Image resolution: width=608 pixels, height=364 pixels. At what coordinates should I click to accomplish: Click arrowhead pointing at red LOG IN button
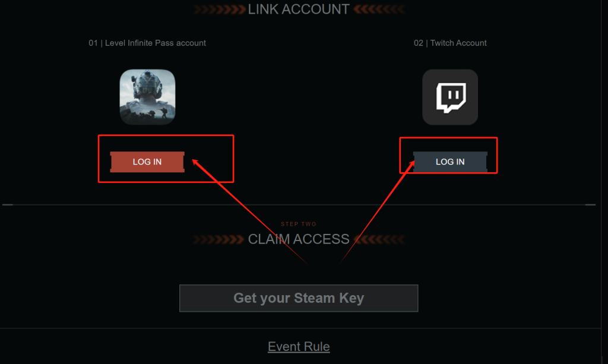pyautogui.click(x=196, y=163)
